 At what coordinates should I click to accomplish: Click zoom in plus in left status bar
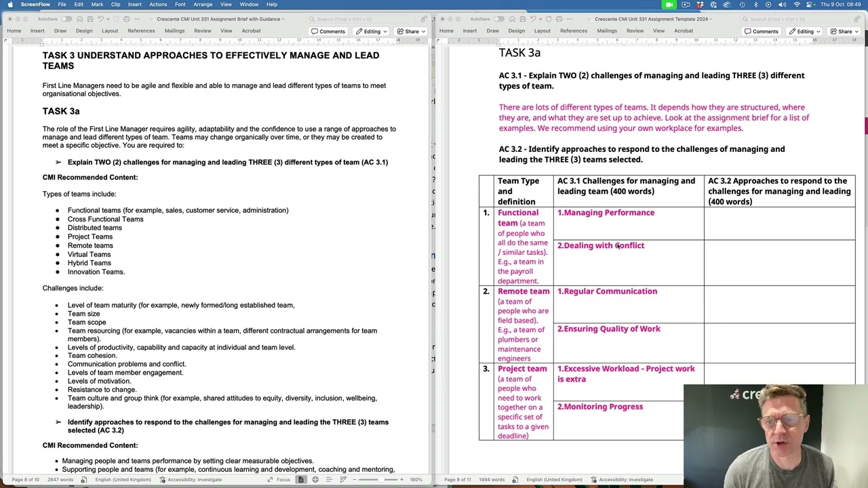click(x=401, y=480)
